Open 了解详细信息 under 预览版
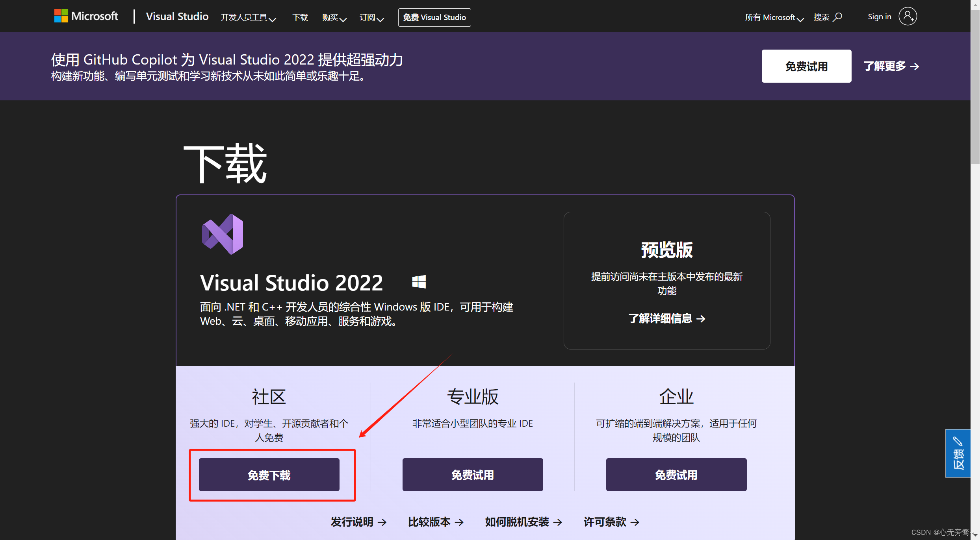Image resolution: width=980 pixels, height=540 pixels. (666, 318)
